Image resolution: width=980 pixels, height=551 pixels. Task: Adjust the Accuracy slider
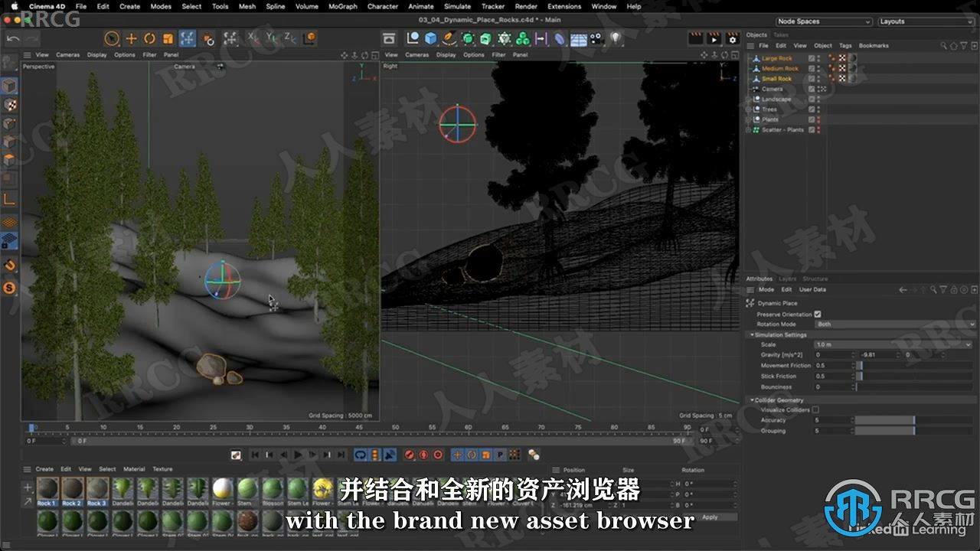[916, 420]
